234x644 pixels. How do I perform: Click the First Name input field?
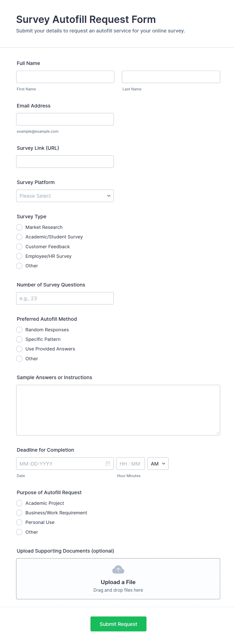pyautogui.click(x=65, y=77)
